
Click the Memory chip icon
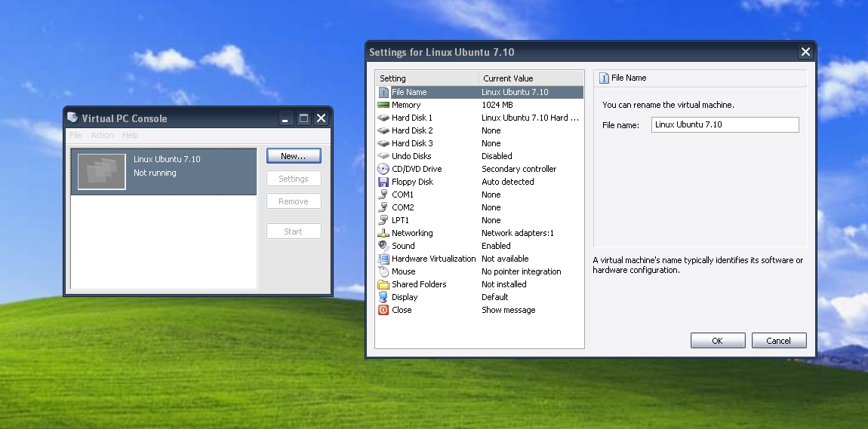383,105
